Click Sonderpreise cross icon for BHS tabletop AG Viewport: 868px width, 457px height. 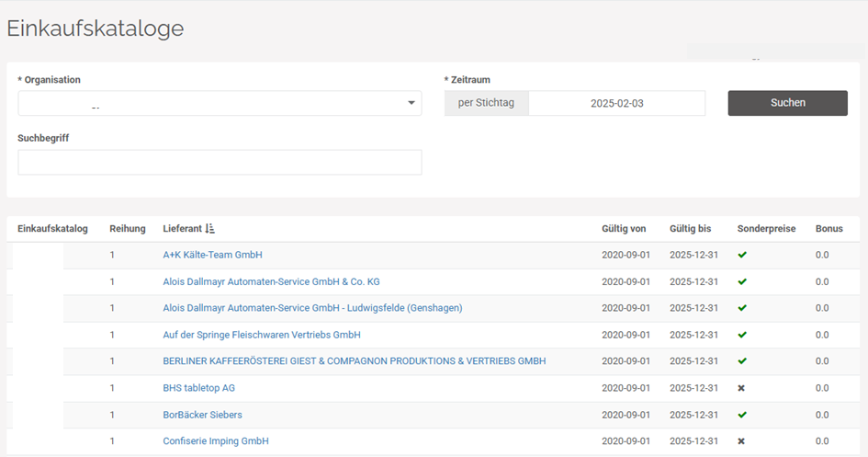click(741, 388)
